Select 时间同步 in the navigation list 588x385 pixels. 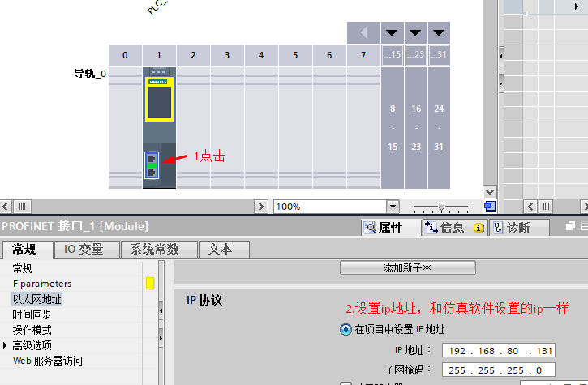coord(31,314)
